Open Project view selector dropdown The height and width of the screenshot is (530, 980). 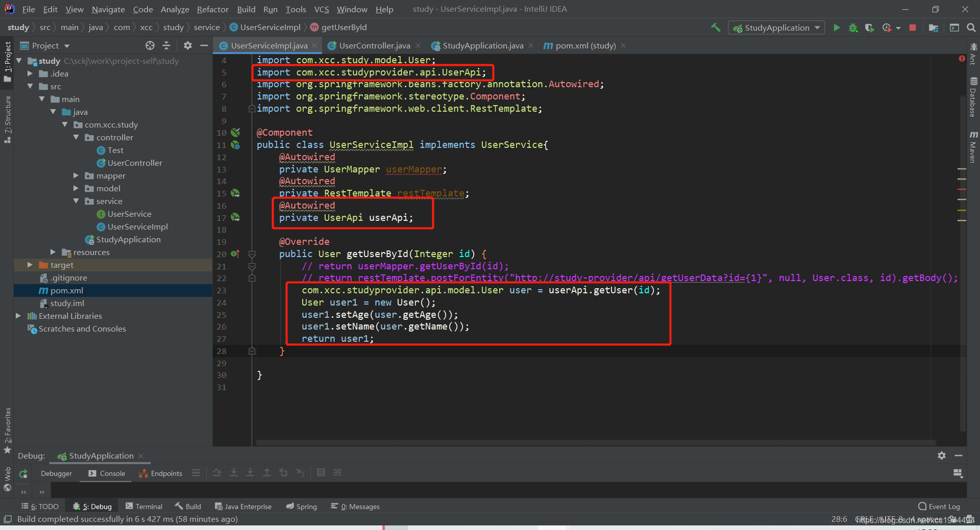tap(45, 45)
